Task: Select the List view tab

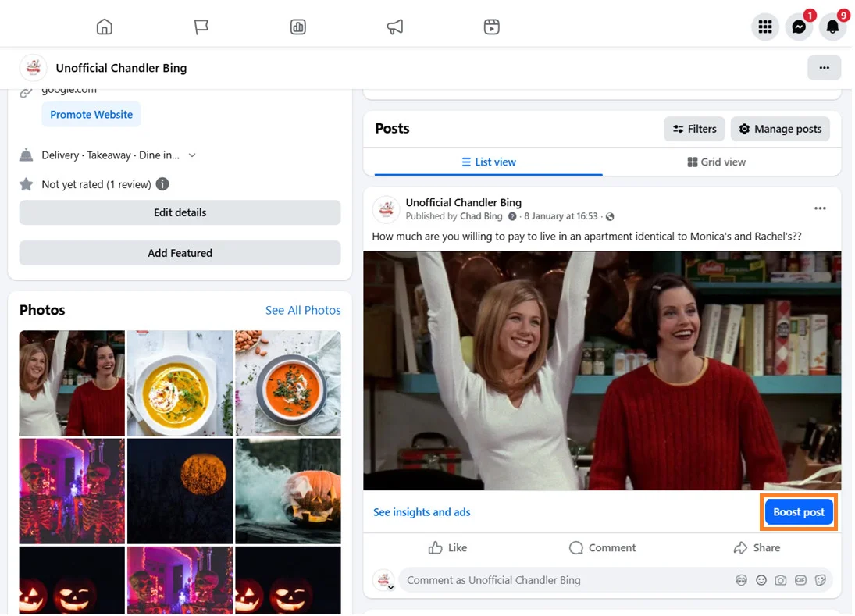Action: coord(488,162)
